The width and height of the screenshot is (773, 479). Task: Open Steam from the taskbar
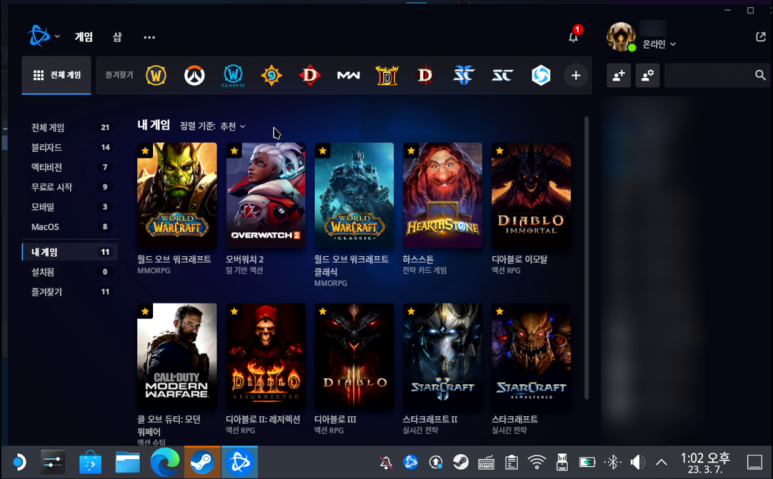point(203,462)
